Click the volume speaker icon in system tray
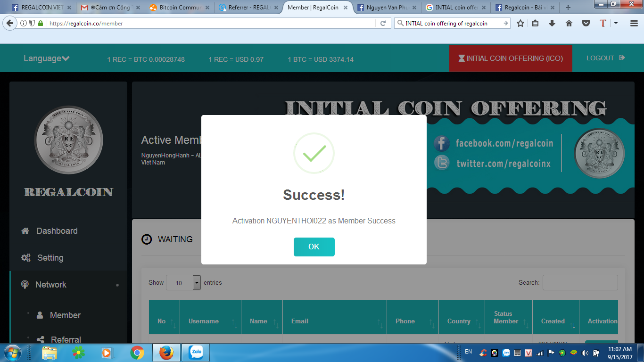The height and width of the screenshot is (362, 644). pyautogui.click(x=585, y=353)
